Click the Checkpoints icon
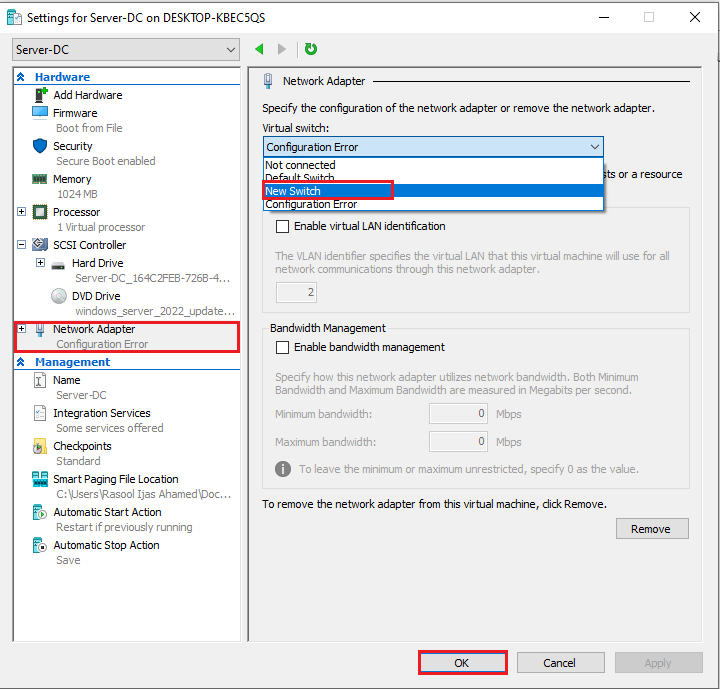Image resolution: width=720 pixels, height=689 pixels. coord(39,446)
